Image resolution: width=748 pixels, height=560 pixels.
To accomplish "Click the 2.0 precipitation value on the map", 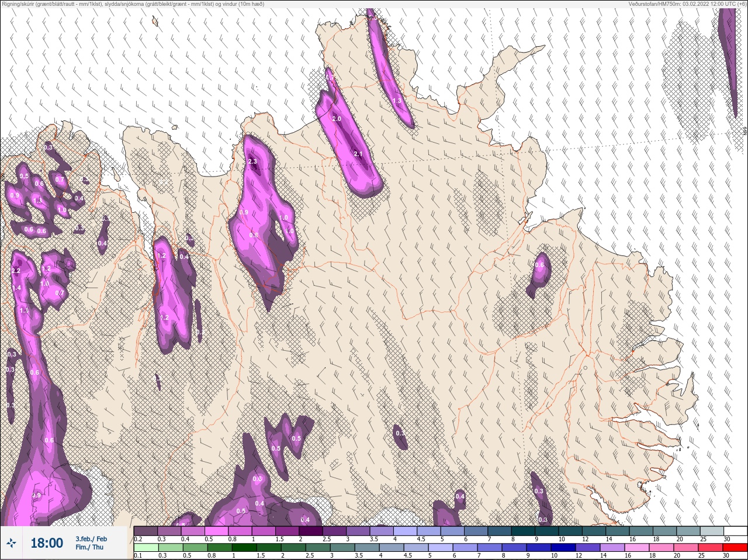I will coord(336,119).
